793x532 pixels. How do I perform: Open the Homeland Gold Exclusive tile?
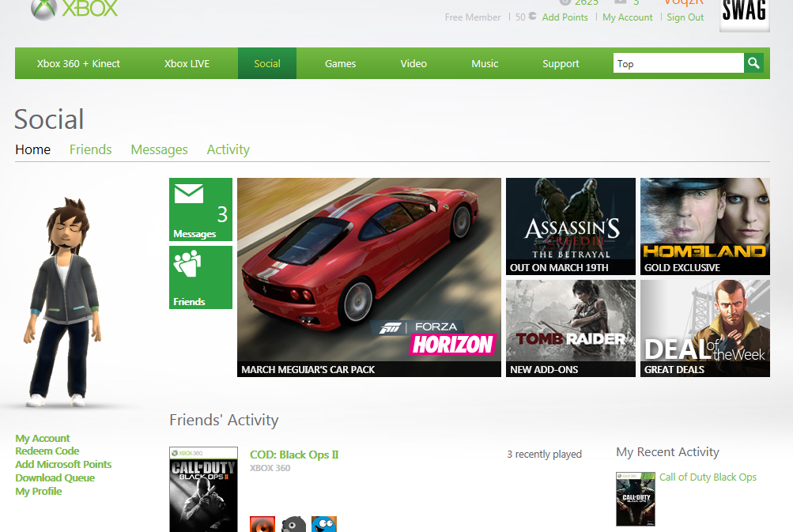click(705, 227)
